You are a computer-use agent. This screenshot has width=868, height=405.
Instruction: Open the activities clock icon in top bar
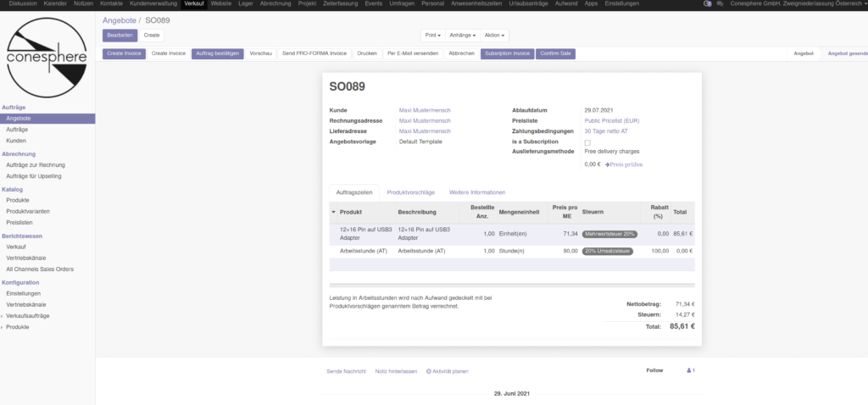708,3
